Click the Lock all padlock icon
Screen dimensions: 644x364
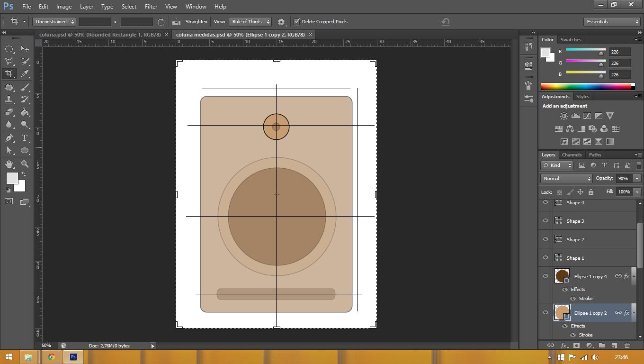[591, 192]
